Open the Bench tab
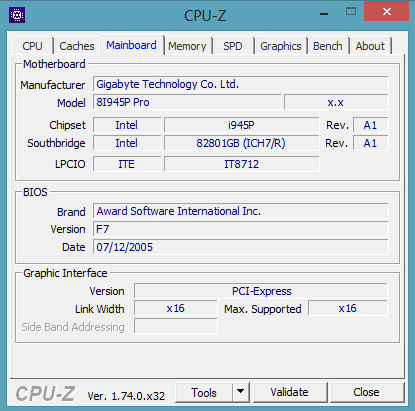 coord(328,46)
